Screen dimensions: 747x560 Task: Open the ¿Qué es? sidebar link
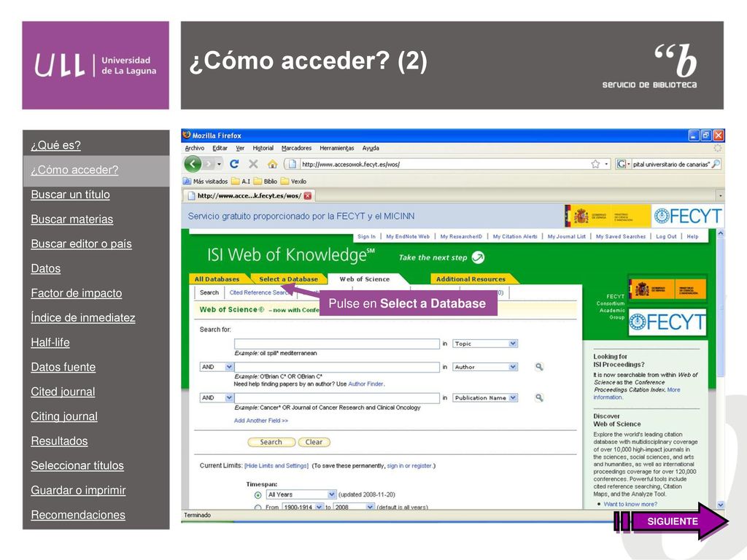point(55,145)
